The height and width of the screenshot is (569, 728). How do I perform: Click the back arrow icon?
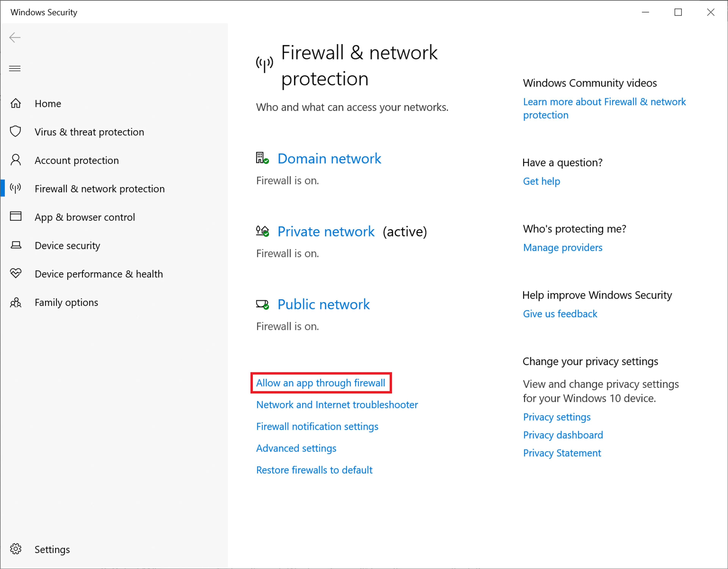click(x=15, y=37)
